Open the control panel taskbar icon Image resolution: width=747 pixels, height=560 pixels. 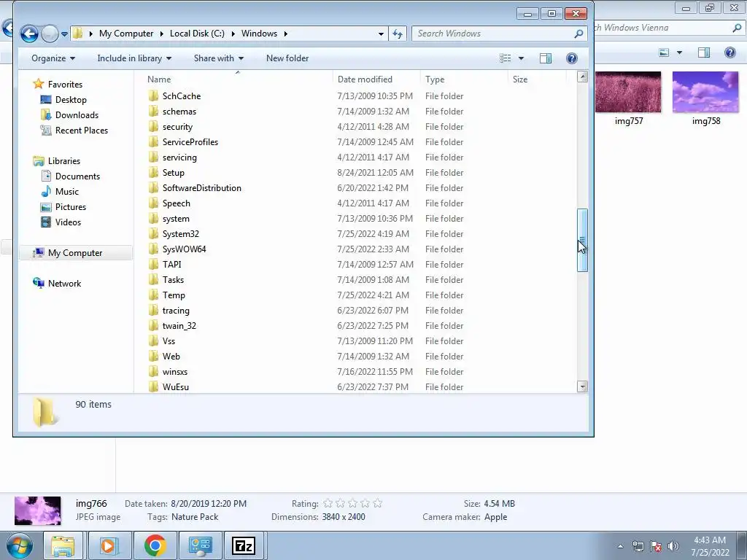tap(200, 545)
